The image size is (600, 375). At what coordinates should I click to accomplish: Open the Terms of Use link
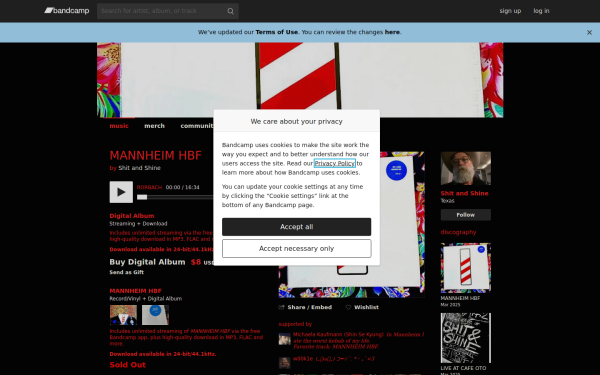277,32
